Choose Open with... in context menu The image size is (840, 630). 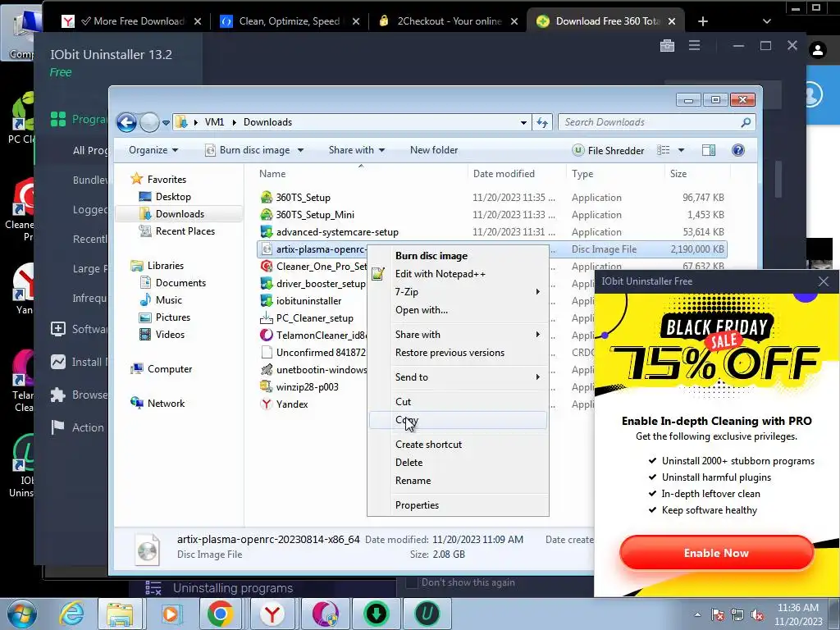(x=458, y=310)
